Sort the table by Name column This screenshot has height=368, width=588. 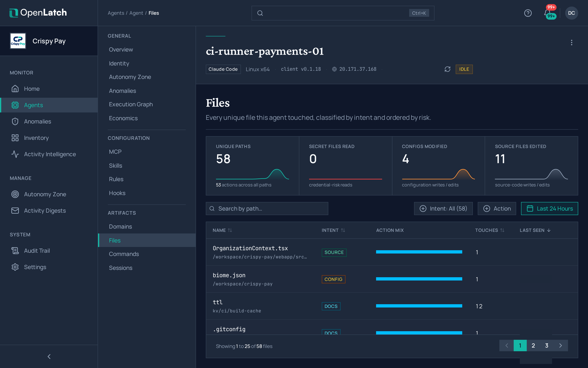[x=222, y=230]
